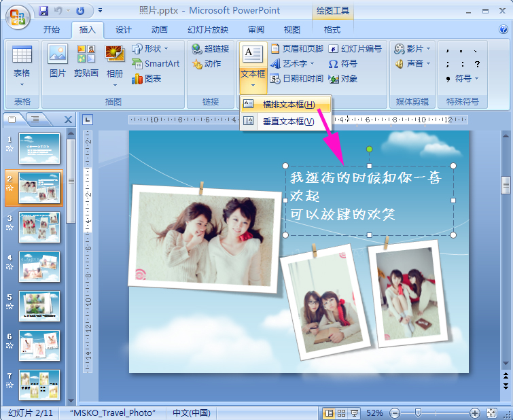513x420 pixels.
Task: Save the presentation via quick access toolbar
Action: pos(43,11)
